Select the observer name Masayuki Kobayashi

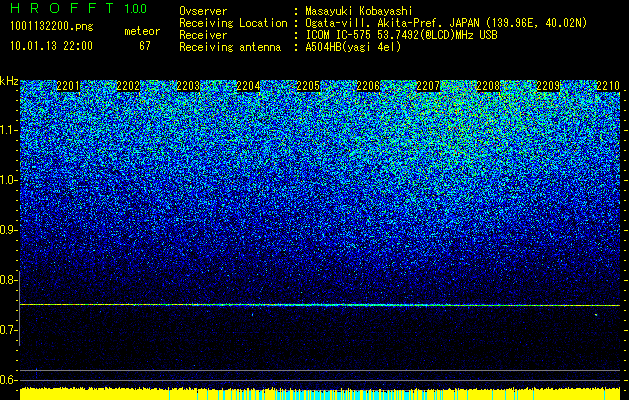(359, 11)
